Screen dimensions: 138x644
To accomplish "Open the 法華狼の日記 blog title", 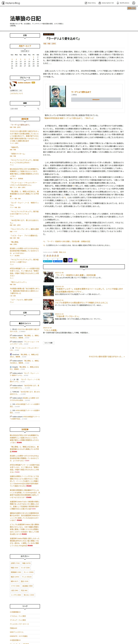I will 25,18.
